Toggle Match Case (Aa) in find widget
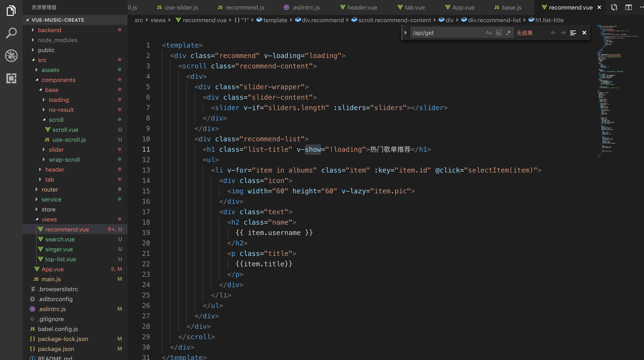Image resolution: width=644 pixels, height=360 pixels. [488, 33]
